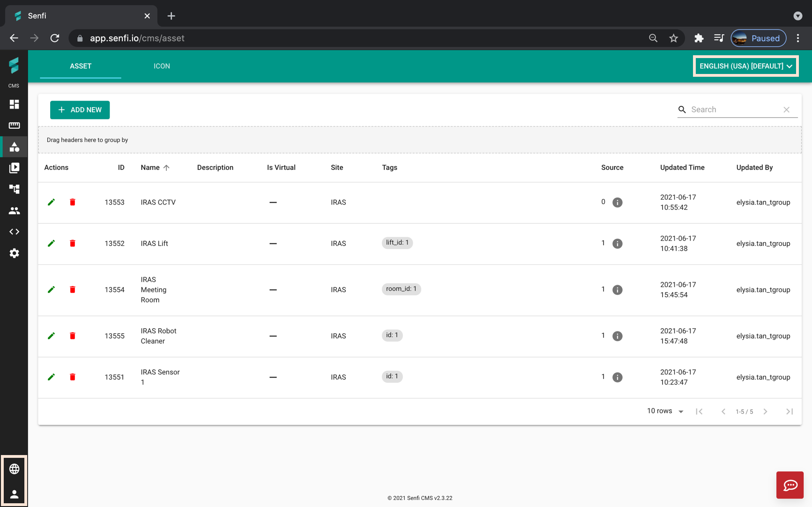Sort by the Updated By column header
The width and height of the screenshot is (812, 507).
(754, 168)
